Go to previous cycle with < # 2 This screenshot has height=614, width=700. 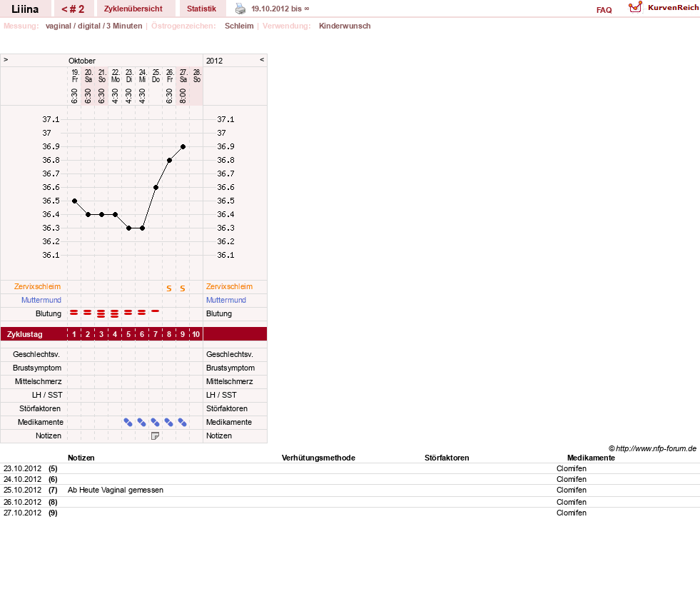(73, 9)
